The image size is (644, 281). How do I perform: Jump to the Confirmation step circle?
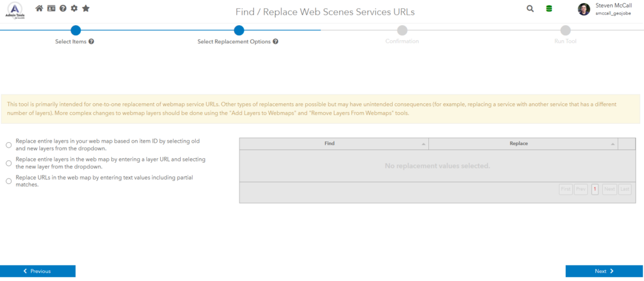pyautogui.click(x=402, y=30)
